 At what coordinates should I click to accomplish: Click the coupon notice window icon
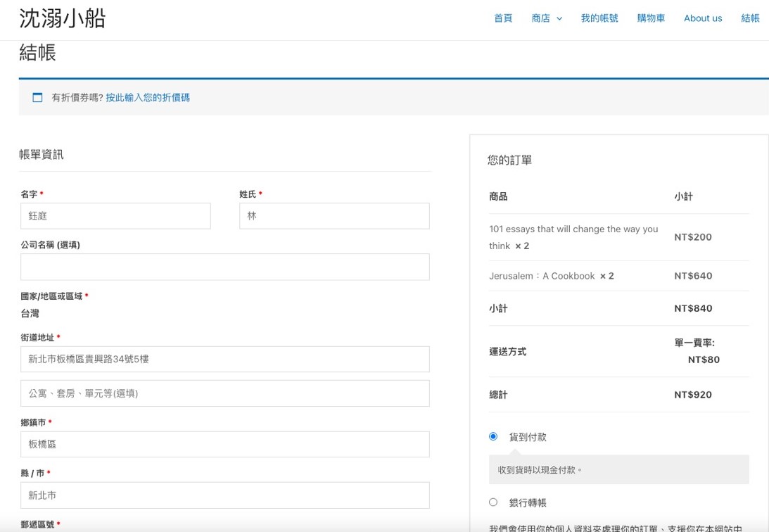pos(37,98)
